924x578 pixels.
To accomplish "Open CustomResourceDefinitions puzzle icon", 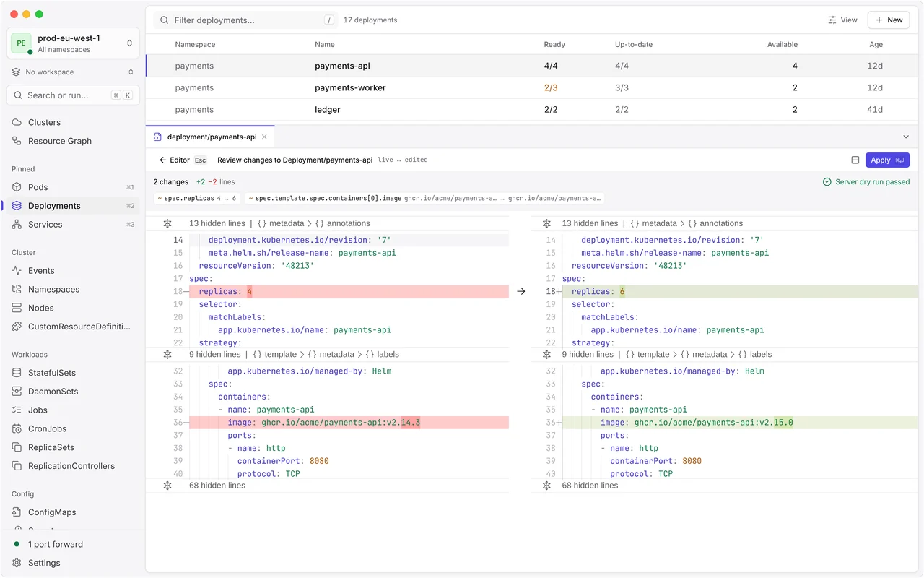I will coord(17,327).
